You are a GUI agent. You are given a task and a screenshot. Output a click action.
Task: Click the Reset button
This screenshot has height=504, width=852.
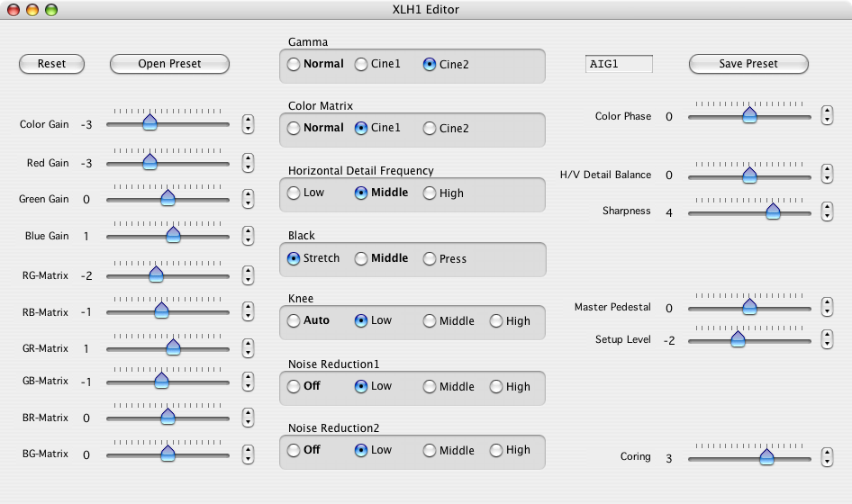pos(51,64)
